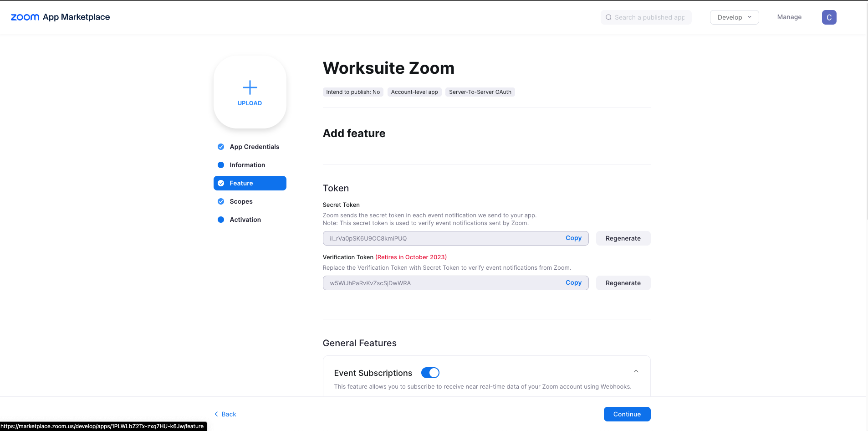Click the plus upload icon
The height and width of the screenshot is (431, 868).
pos(250,87)
